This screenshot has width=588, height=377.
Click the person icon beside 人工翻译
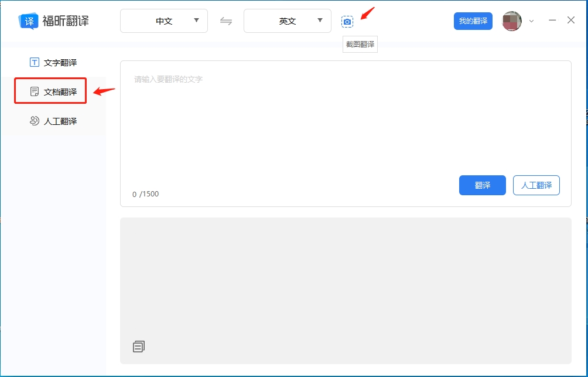coord(33,121)
